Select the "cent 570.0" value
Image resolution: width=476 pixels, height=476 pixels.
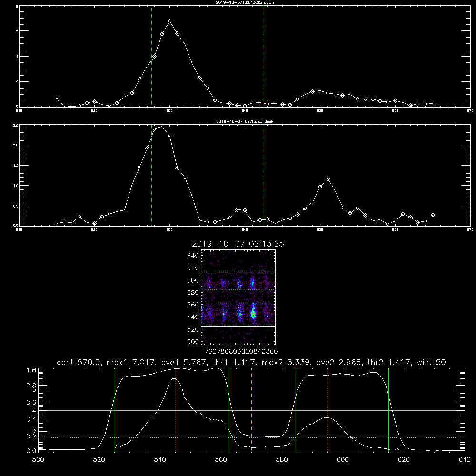tap(79, 362)
